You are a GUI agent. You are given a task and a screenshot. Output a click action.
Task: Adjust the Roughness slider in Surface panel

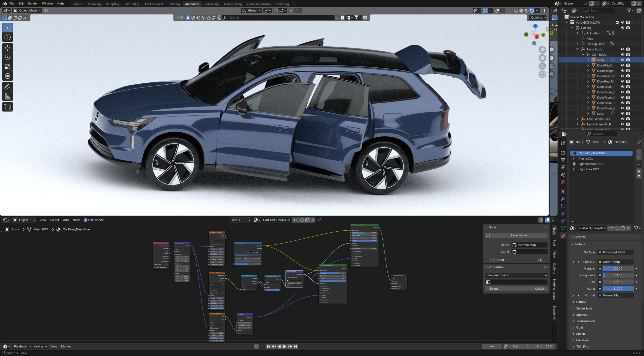tap(618, 275)
